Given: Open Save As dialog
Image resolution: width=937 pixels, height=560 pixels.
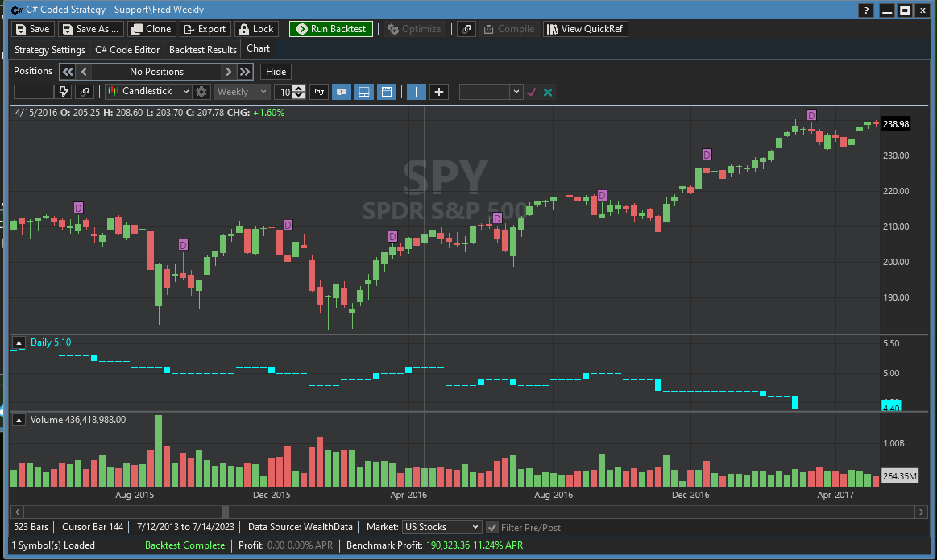Looking at the screenshot, I should point(91,29).
